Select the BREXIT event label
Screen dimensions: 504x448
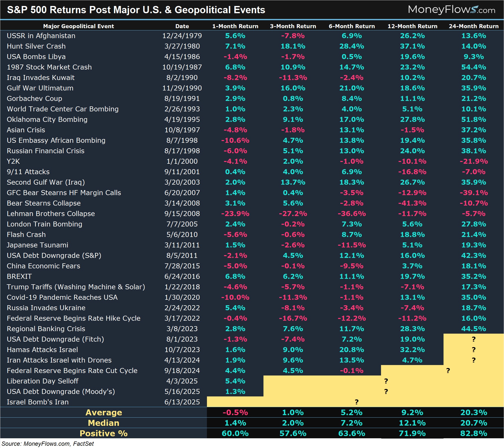19,276
